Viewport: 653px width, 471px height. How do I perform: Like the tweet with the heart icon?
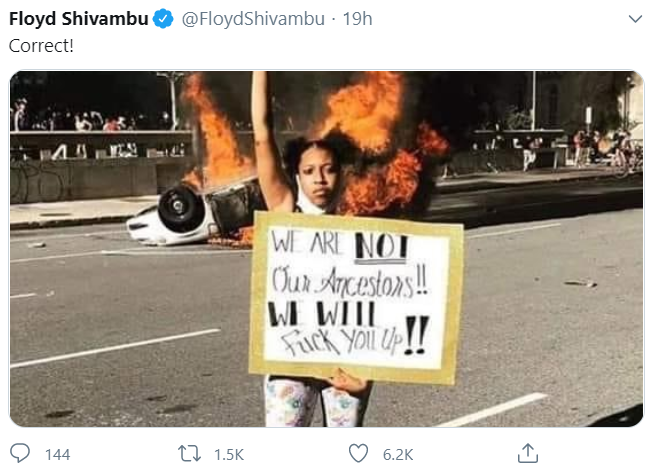tap(359, 454)
